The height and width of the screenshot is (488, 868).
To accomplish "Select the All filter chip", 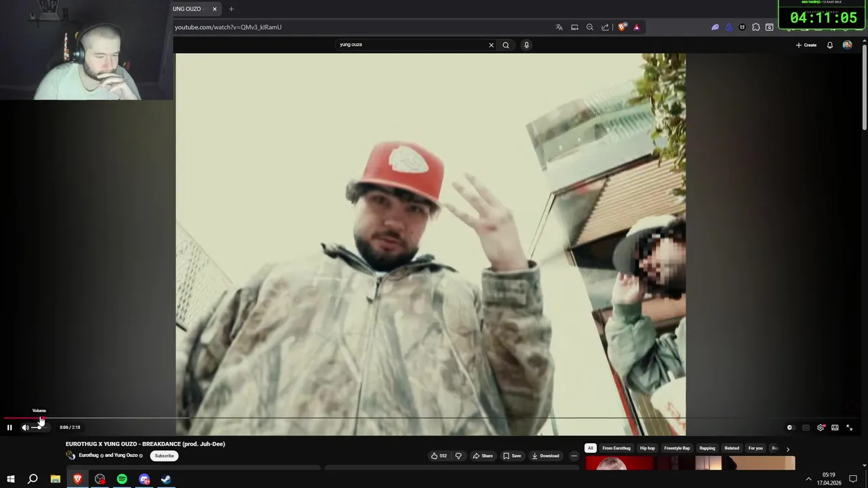I will tap(591, 448).
